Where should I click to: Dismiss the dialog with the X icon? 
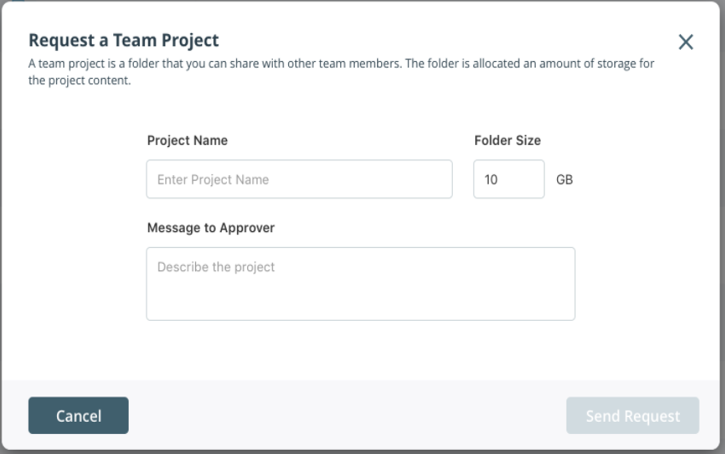[x=685, y=42]
